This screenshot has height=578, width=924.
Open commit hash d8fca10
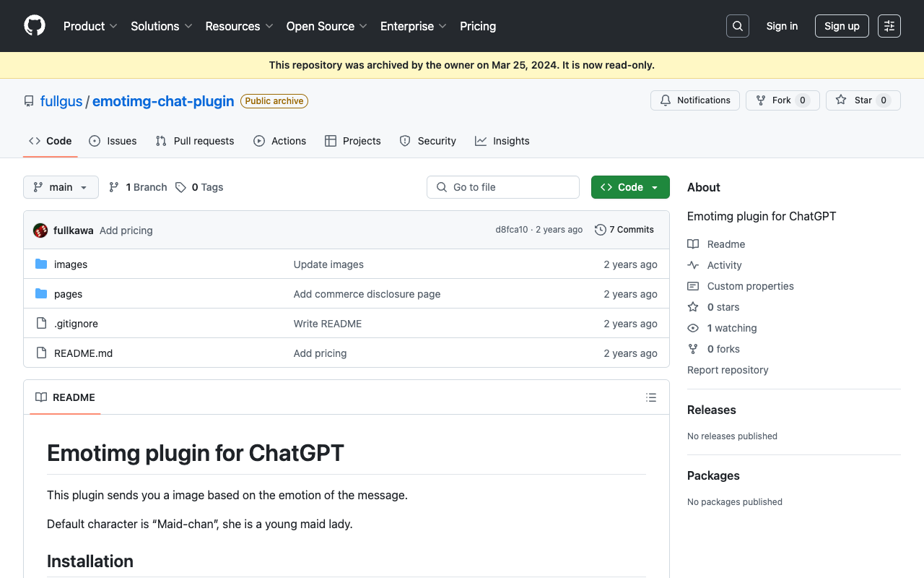pos(511,230)
